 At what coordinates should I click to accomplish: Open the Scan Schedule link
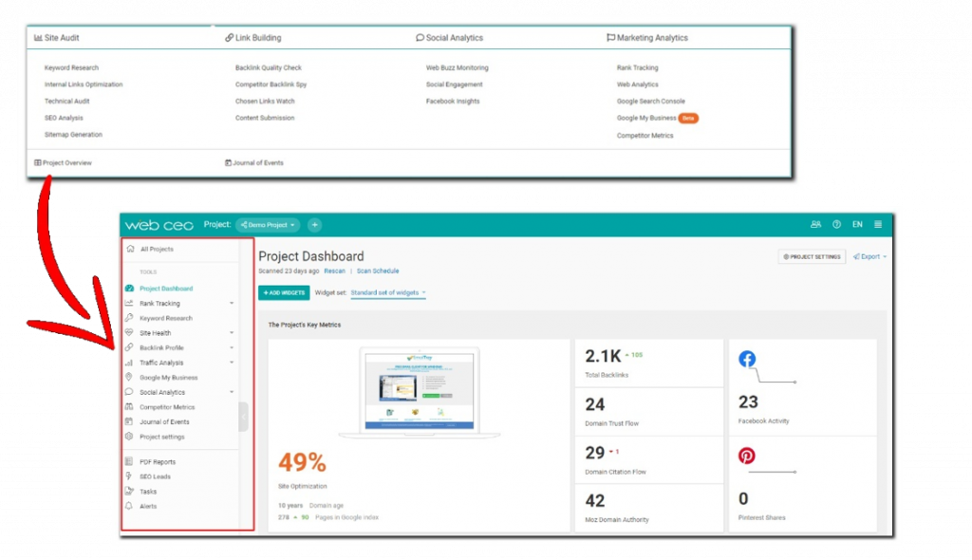click(378, 271)
